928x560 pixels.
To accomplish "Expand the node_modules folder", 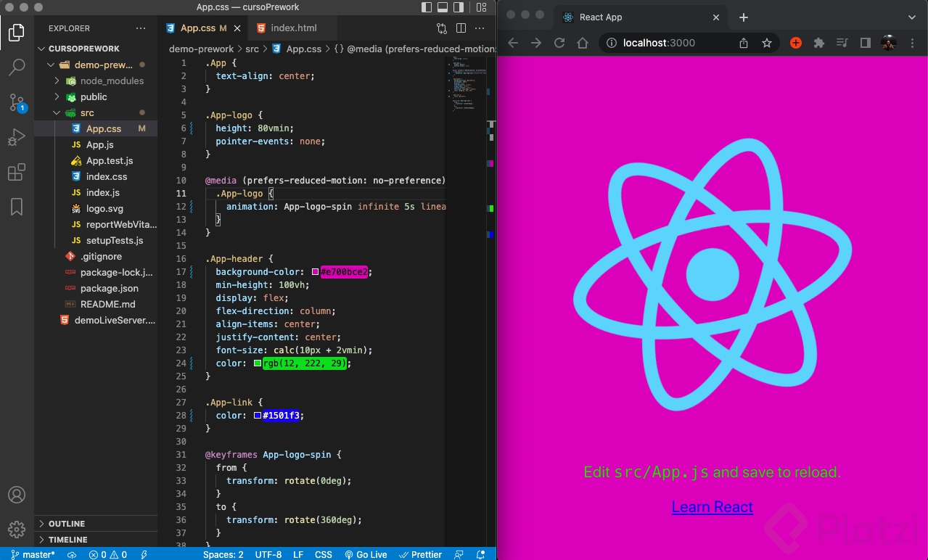I will [x=57, y=81].
